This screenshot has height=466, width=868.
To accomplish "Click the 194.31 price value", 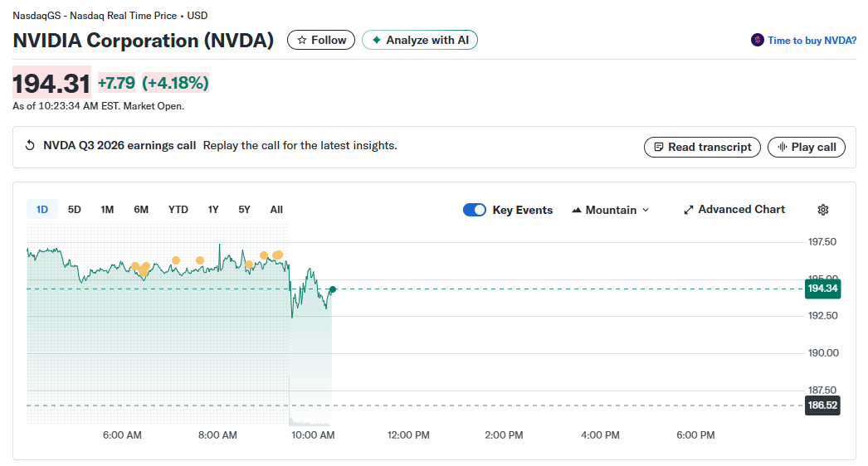I will pos(51,84).
